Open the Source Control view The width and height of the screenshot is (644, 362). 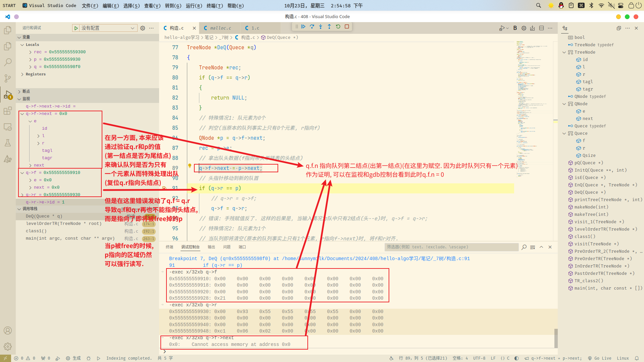click(8, 78)
